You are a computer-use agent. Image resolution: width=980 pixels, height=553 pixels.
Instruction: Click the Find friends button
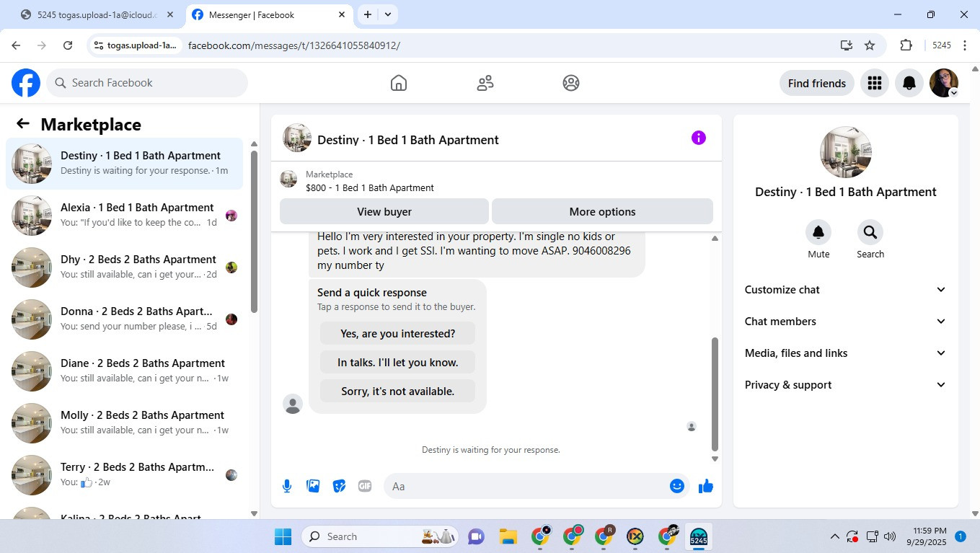click(817, 83)
